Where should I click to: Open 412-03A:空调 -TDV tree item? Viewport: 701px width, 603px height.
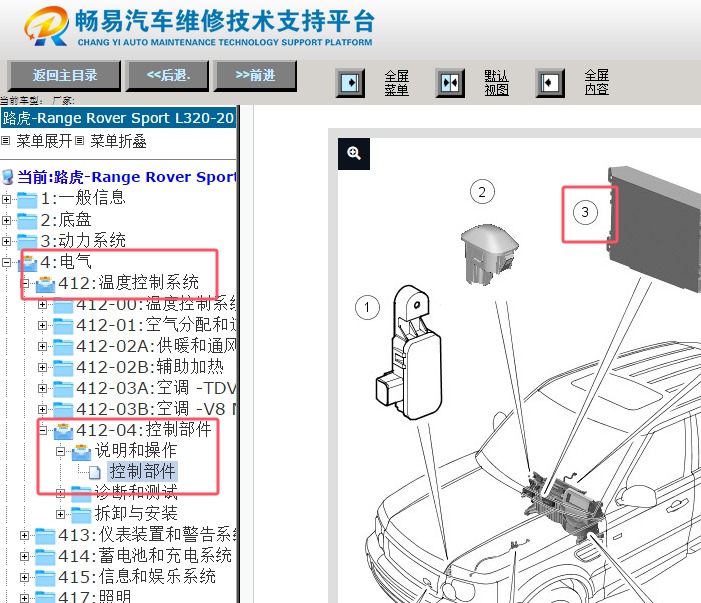point(156,388)
